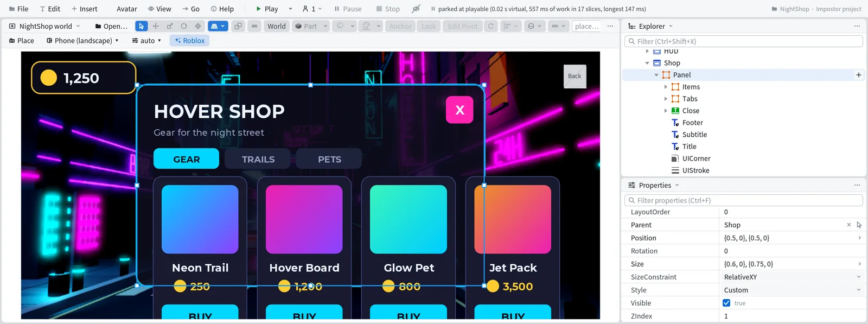The width and height of the screenshot is (868, 324).
Task: Click the UIStroke icon in Explorer
Action: (675, 170)
